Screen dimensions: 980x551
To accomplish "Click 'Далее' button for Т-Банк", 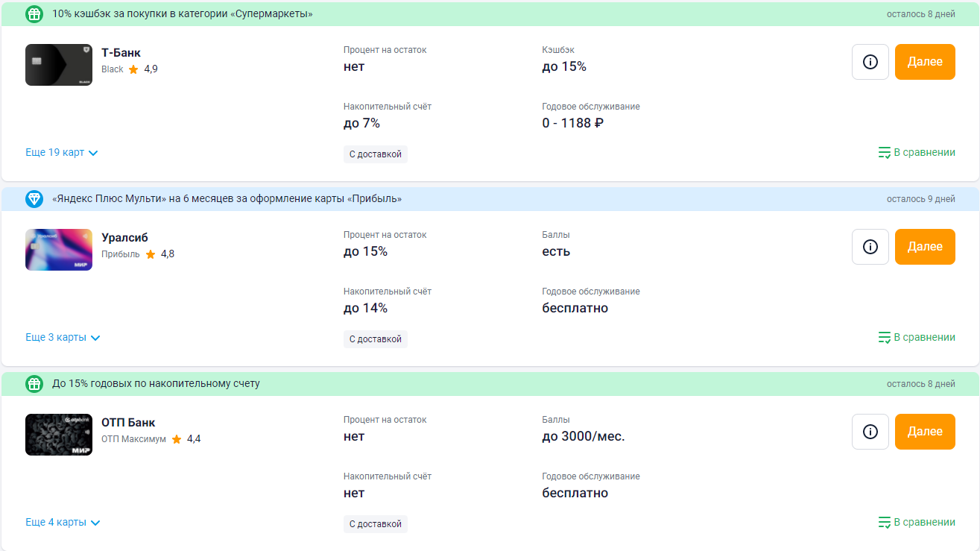I will [925, 62].
